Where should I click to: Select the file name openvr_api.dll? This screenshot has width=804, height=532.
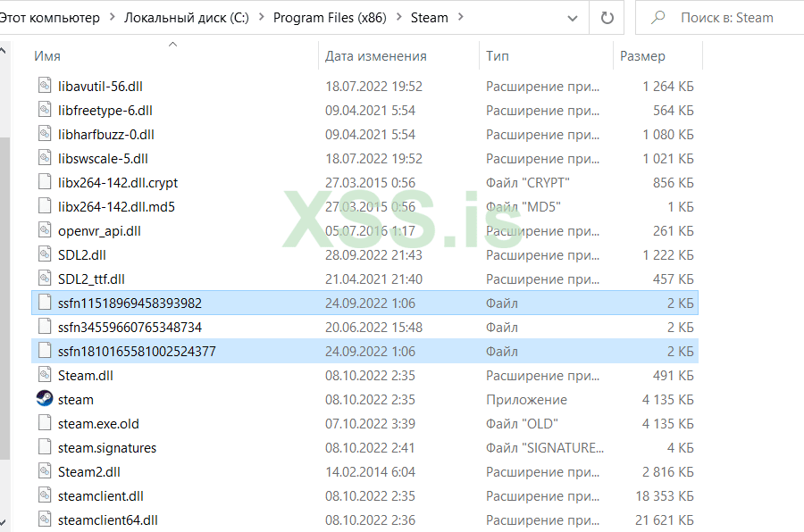[x=99, y=230]
